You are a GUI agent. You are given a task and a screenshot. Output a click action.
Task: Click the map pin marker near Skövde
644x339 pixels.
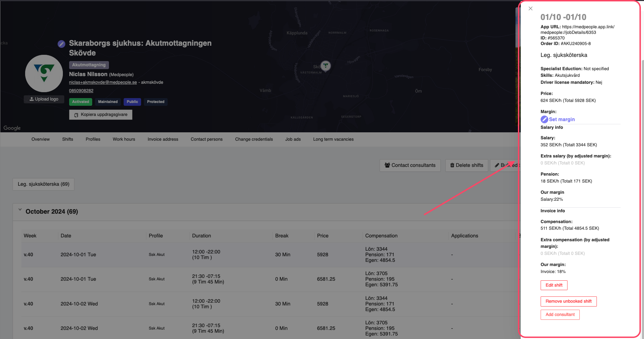[x=325, y=65]
